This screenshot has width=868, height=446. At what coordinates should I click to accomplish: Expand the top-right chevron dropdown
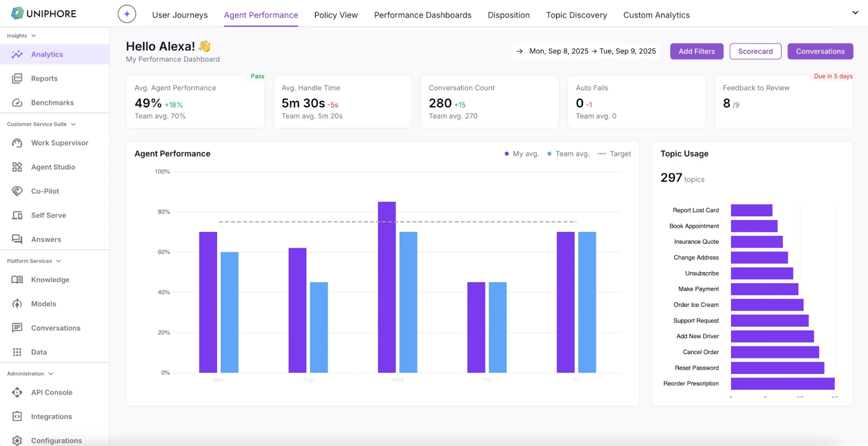coord(855,12)
